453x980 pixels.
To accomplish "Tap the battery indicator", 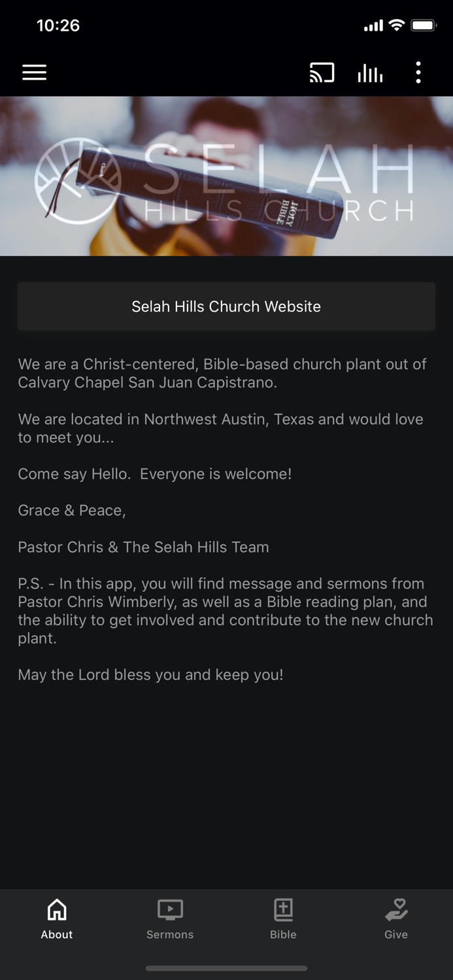I will pyautogui.click(x=425, y=25).
